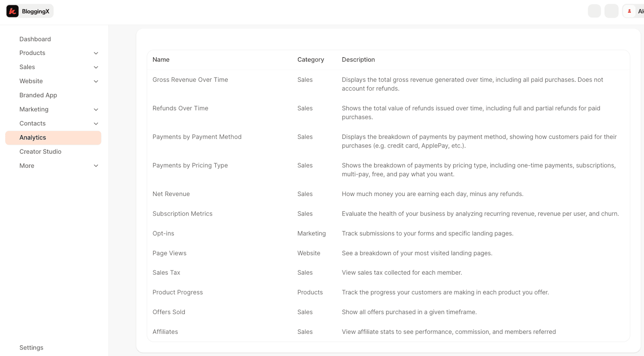Expand the Marketing sidebar chevron
Image resolution: width=644 pixels, height=356 pixels.
pyautogui.click(x=96, y=109)
